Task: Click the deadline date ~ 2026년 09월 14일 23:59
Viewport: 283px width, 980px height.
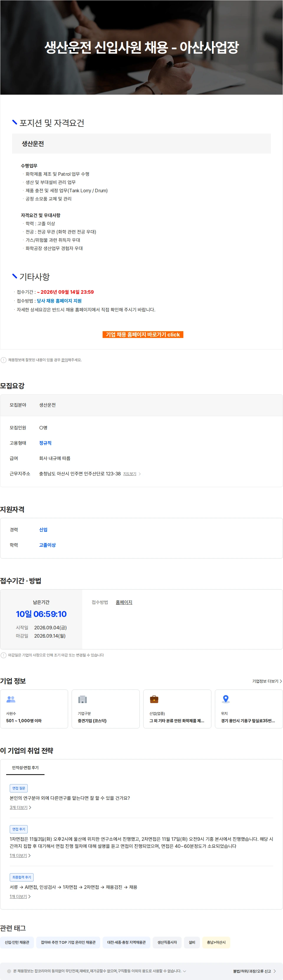Action: click(65, 292)
